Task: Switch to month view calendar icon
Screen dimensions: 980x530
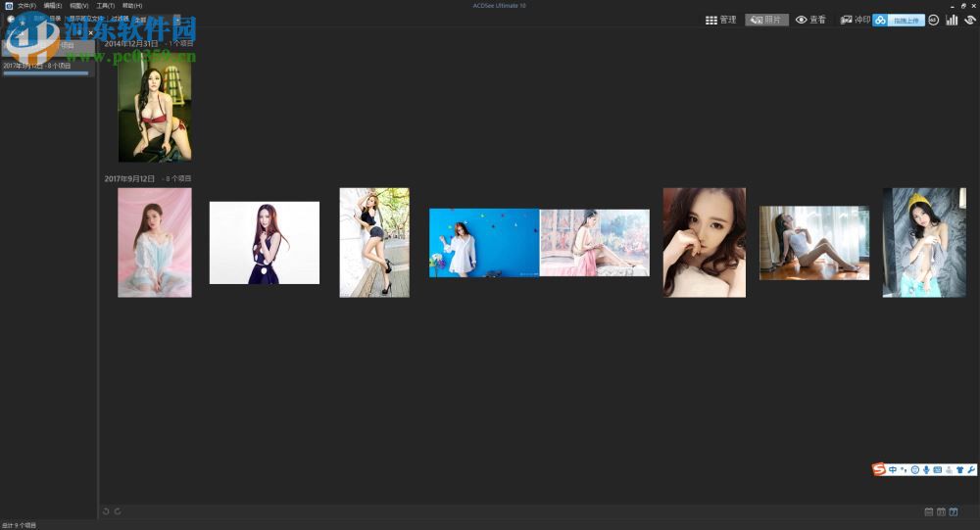Action: coord(941,511)
